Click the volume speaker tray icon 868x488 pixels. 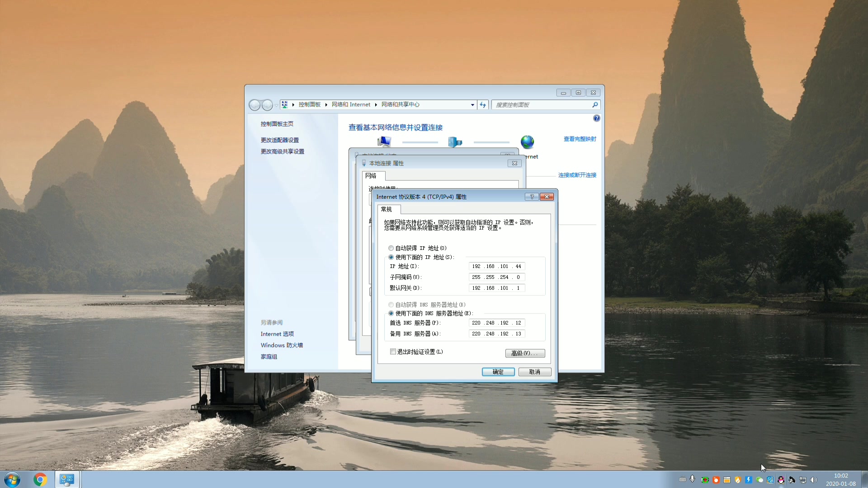coord(814,480)
